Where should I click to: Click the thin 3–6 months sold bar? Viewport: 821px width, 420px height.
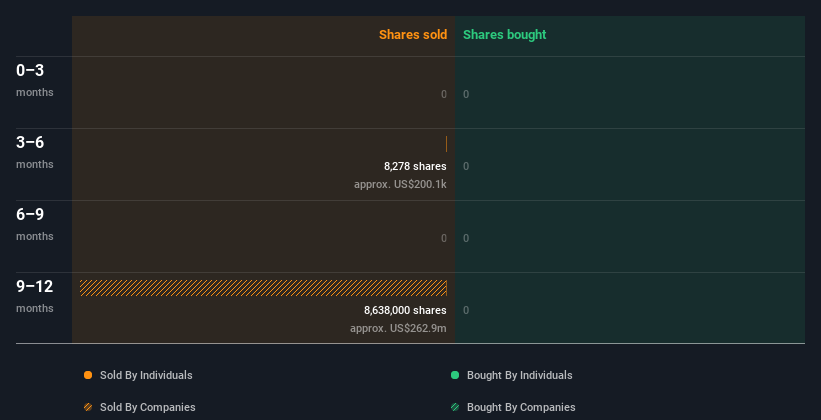pos(446,144)
